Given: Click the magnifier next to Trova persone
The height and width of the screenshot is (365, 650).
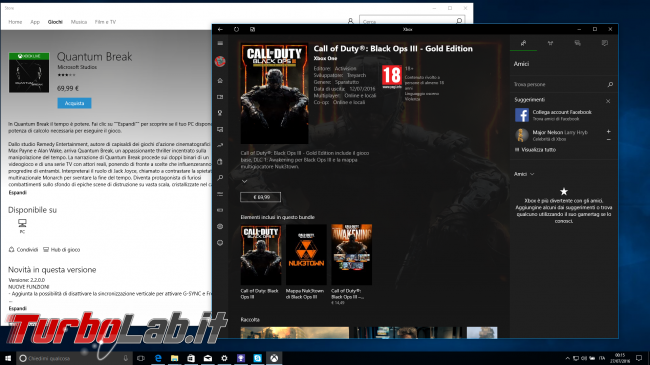Looking at the screenshot, I should [x=610, y=84].
